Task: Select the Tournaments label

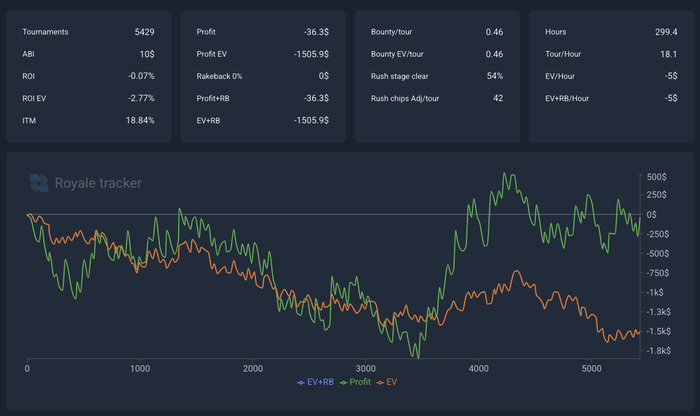Action: (45, 32)
